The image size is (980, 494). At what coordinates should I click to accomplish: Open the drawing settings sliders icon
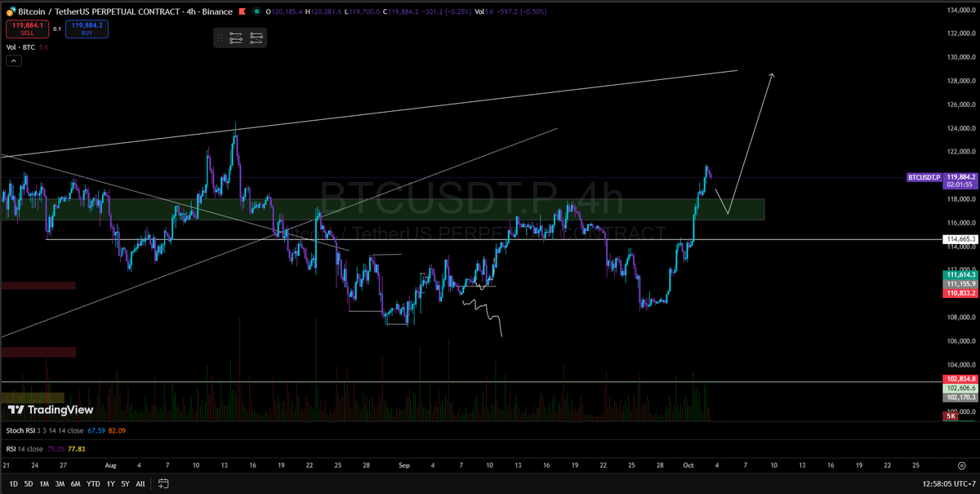(x=236, y=38)
